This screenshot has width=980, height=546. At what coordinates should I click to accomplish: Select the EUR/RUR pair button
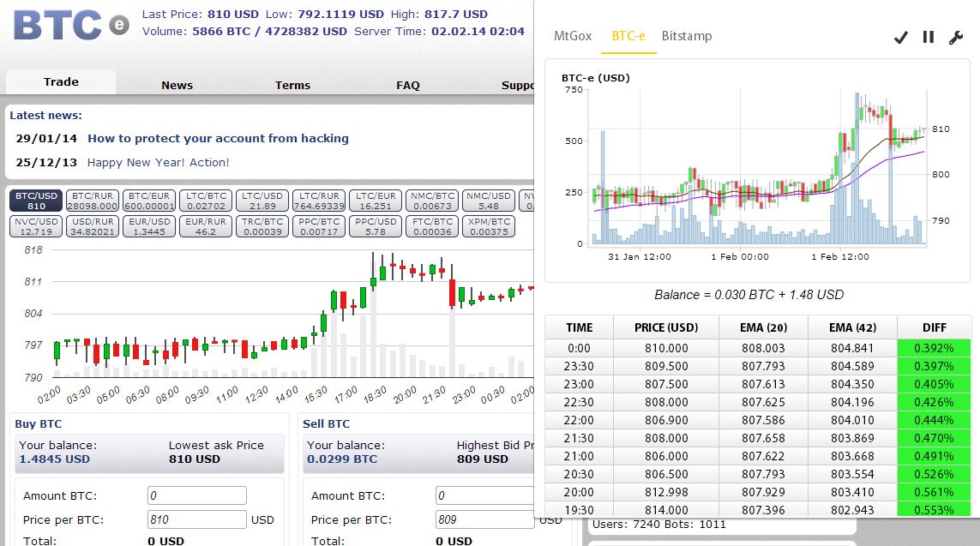click(x=207, y=226)
